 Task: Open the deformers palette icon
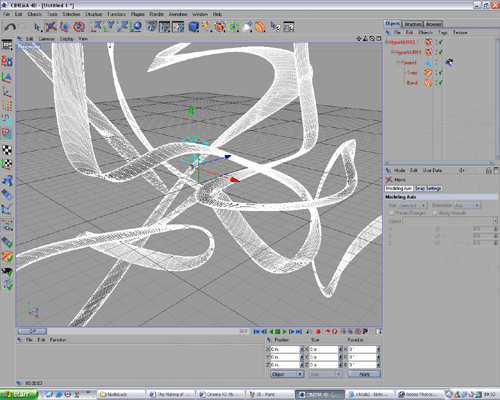260,27
